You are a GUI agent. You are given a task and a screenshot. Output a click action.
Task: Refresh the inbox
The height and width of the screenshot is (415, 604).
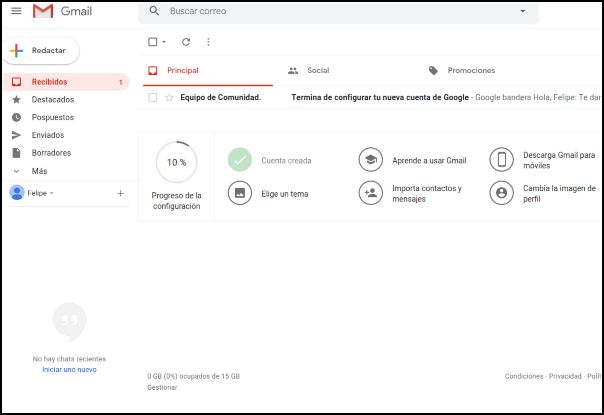(186, 42)
